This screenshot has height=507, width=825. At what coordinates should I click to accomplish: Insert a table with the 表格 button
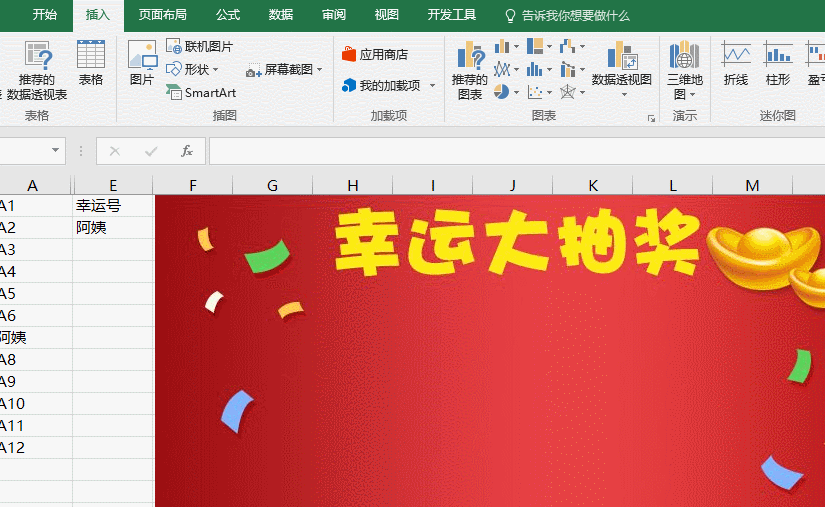[90, 63]
